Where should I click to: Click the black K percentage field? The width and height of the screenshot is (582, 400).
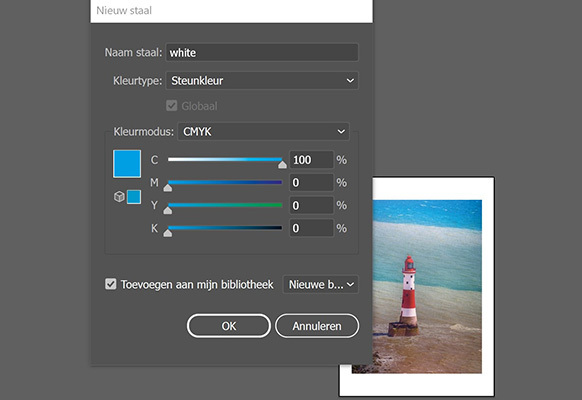pos(311,228)
